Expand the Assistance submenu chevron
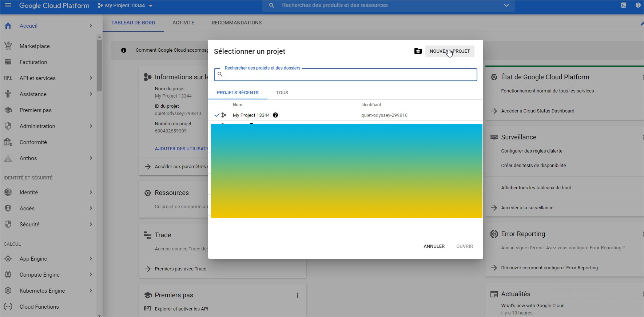 (x=91, y=94)
